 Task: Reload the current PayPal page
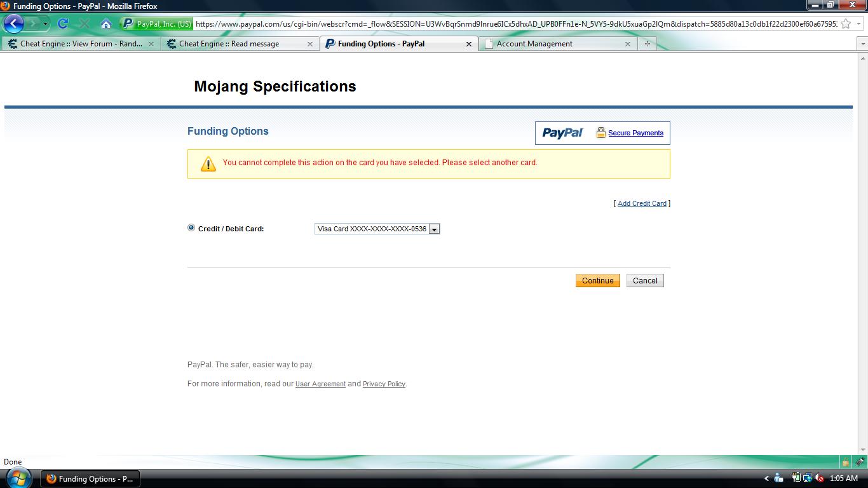tap(62, 24)
